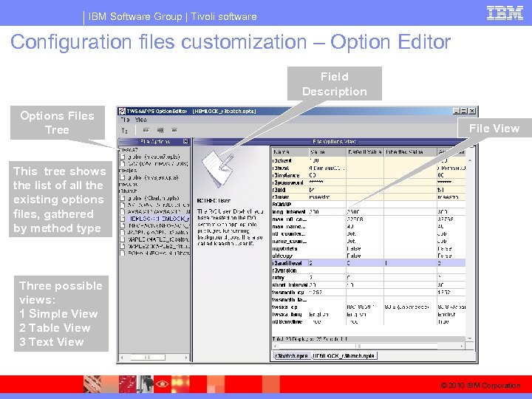Open the View menu in OptionEditor
Screen dimensions: 532x399
[140, 120]
